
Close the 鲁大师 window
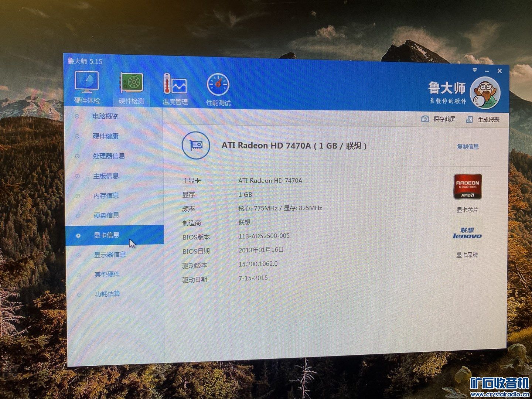click(x=499, y=71)
